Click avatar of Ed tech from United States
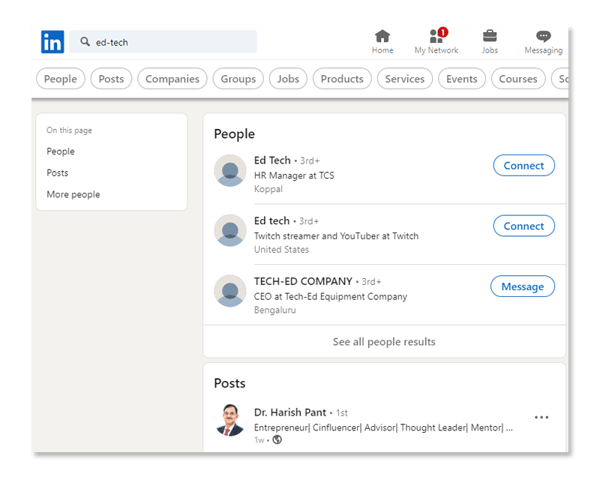 (x=230, y=230)
